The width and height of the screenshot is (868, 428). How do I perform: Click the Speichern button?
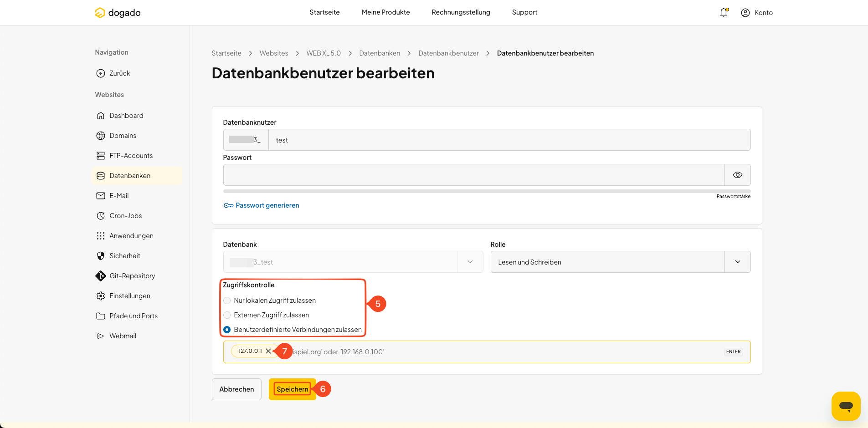click(x=293, y=389)
